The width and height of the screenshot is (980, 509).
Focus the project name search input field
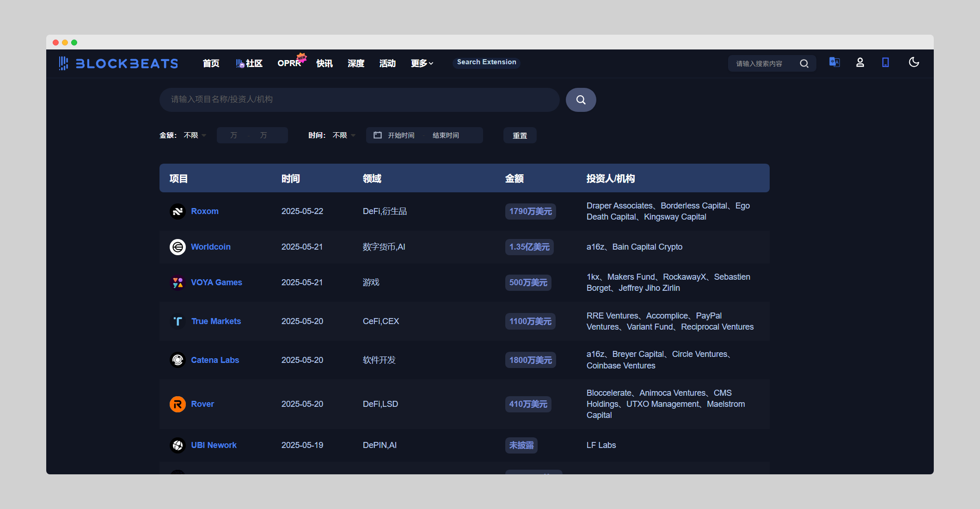point(359,99)
